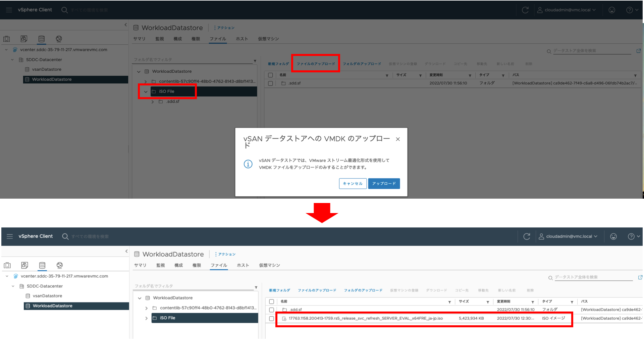
Task: Collapse the SDDC-Datacenter node in upper inventory tree
Action: click(x=12, y=60)
